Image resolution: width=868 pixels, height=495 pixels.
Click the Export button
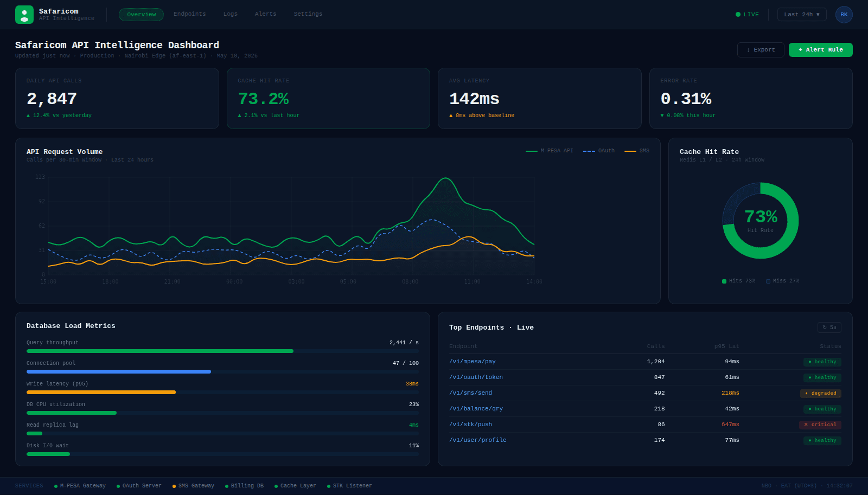click(761, 50)
